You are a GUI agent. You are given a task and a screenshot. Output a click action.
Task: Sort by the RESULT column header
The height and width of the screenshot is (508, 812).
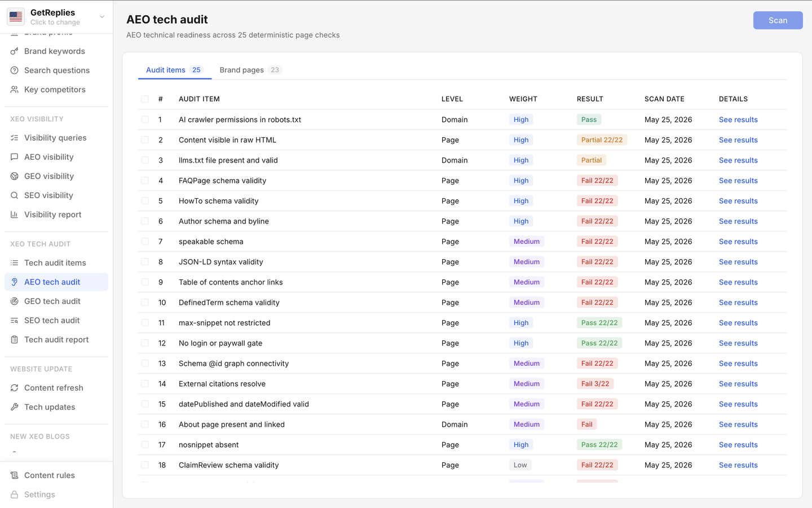[590, 99]
